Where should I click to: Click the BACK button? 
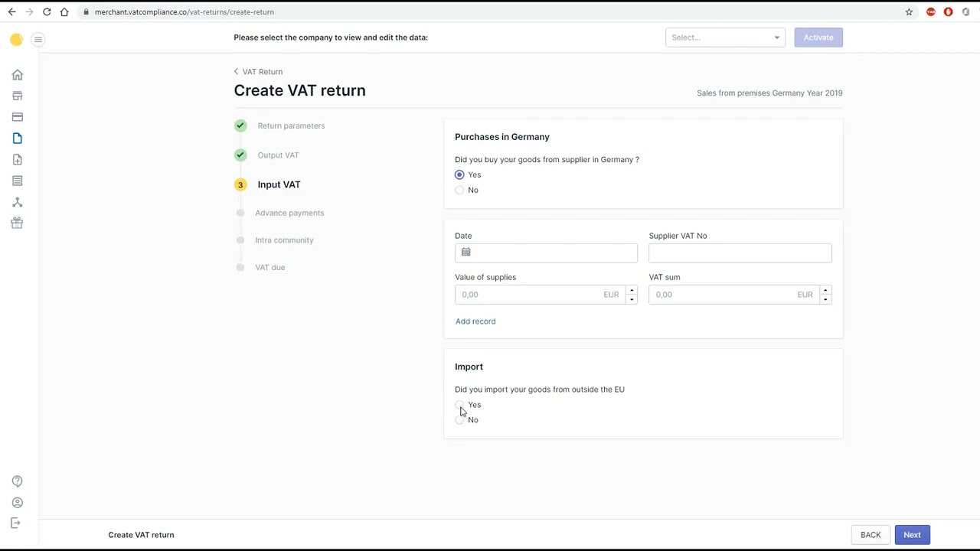point(871,535)
